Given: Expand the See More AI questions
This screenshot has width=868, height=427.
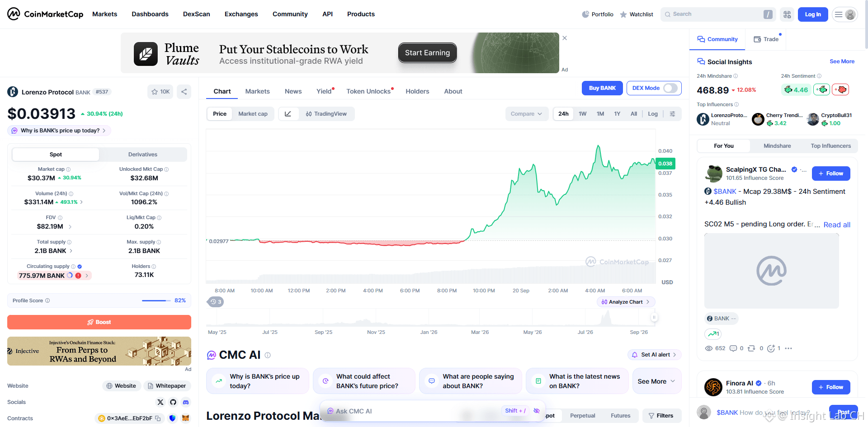Looking at the screenshot, I should pyautogui.click(x=656, y=381).
